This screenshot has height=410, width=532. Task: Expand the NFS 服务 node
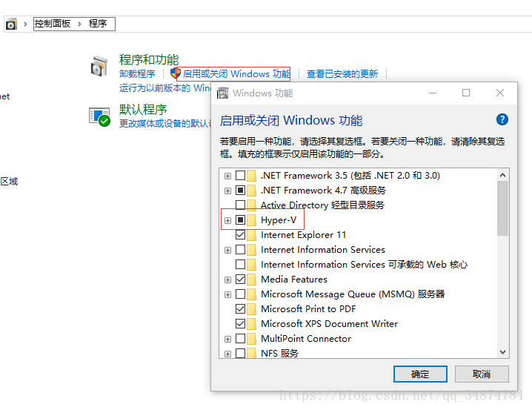227,354
